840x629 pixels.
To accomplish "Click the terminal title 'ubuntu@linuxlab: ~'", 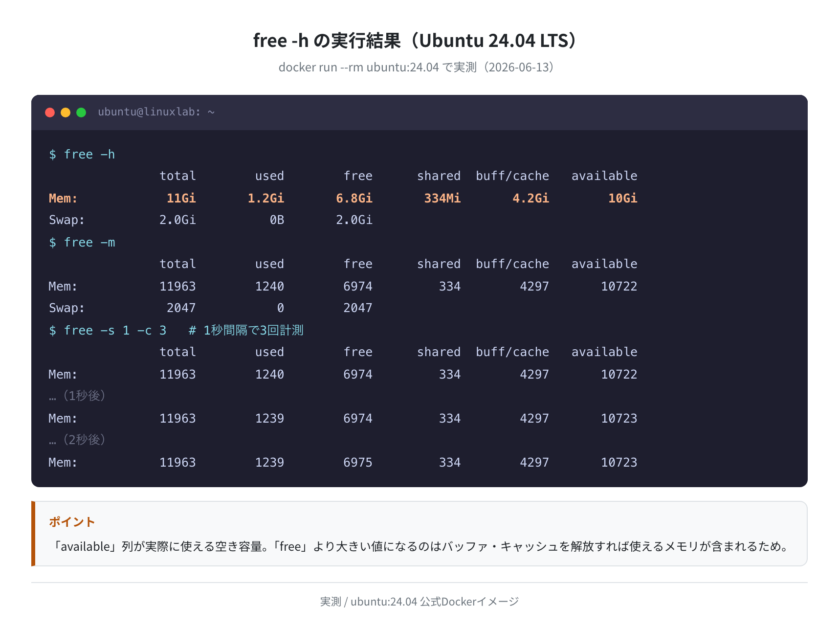I will point(156,112).
